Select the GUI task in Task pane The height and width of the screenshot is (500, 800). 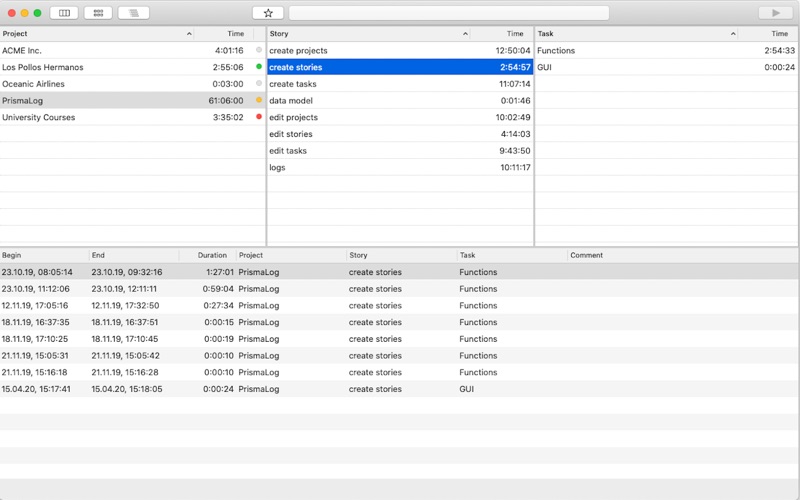pyautogui.click(x=666, y=67)
